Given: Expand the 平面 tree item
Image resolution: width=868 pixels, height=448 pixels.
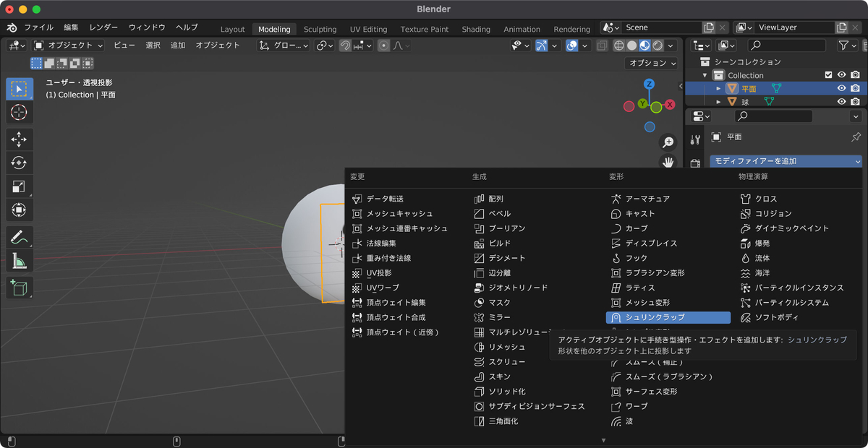Looking at the screenshot, I should pos(718,88).
